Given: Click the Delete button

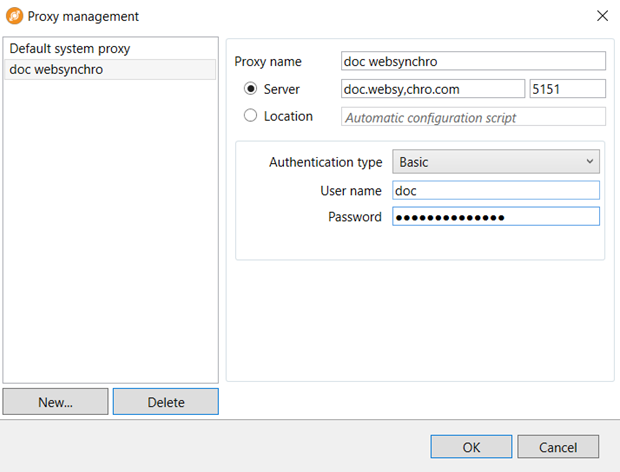Looking at the screenshot, I should pyautogui.click(x=166, y=402).
